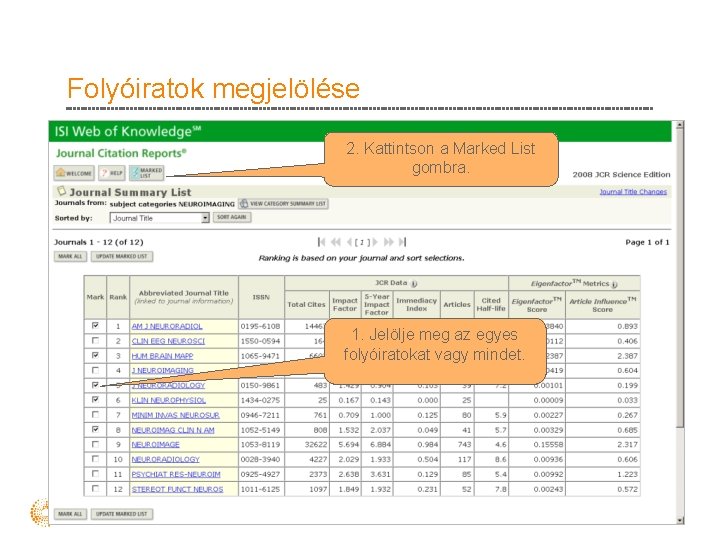
Task: Open the PSYCHIAT RES-NEUROIM journal link
Action: [x=176, y=474]
